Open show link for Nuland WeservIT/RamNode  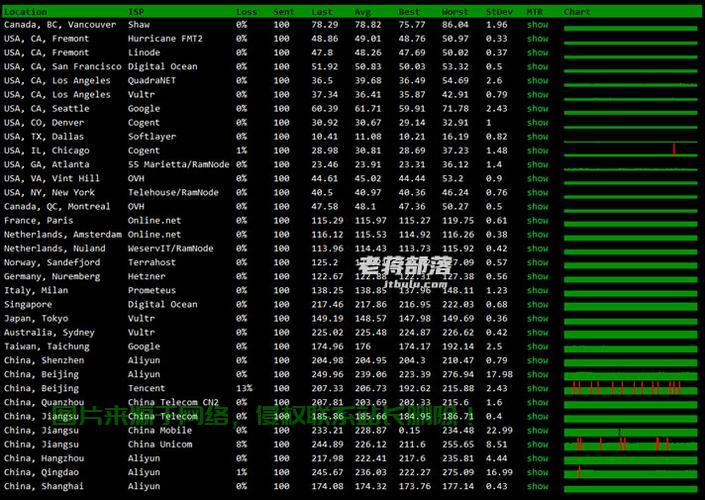[537, 248]
